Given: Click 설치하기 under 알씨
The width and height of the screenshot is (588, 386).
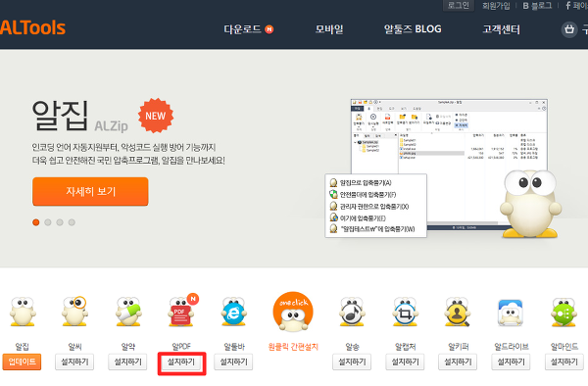Looking at the screenshot, I should pyautogui.click(x=74, y=362).
